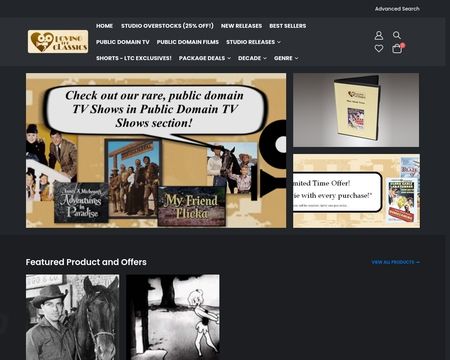Open the user account icon
This screenshot has width=450, height=360.
coord(379,35)
